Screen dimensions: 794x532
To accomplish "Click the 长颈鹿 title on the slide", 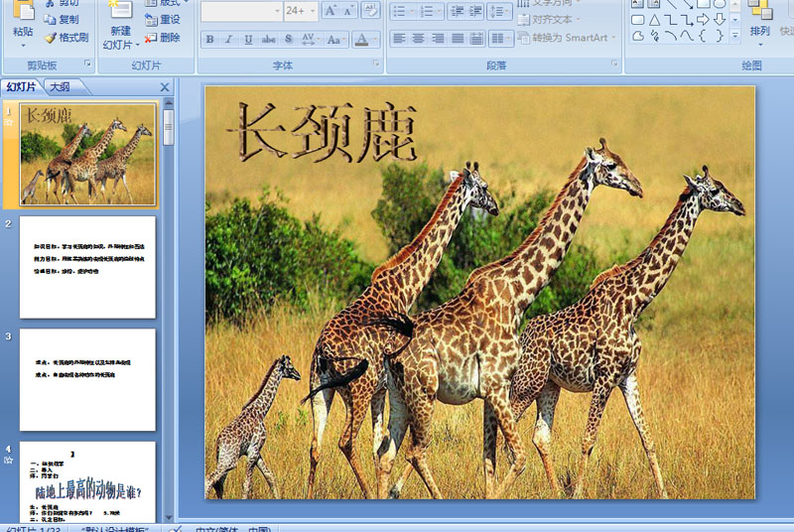I will [x=323, y=132].
